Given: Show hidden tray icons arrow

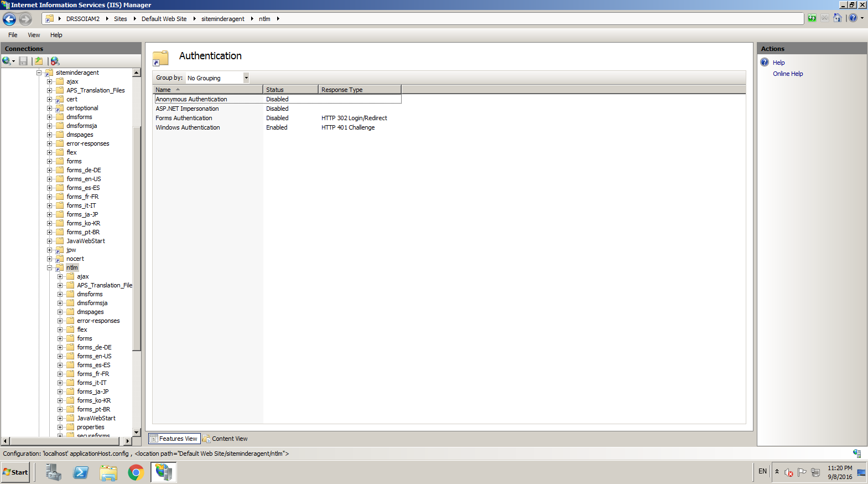Looking at the screenshot, I should click(x=777, y=472).
